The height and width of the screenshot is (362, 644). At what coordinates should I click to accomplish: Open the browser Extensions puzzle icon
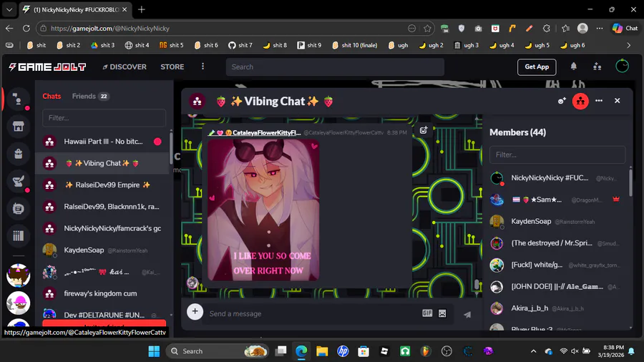click(546, 29)
